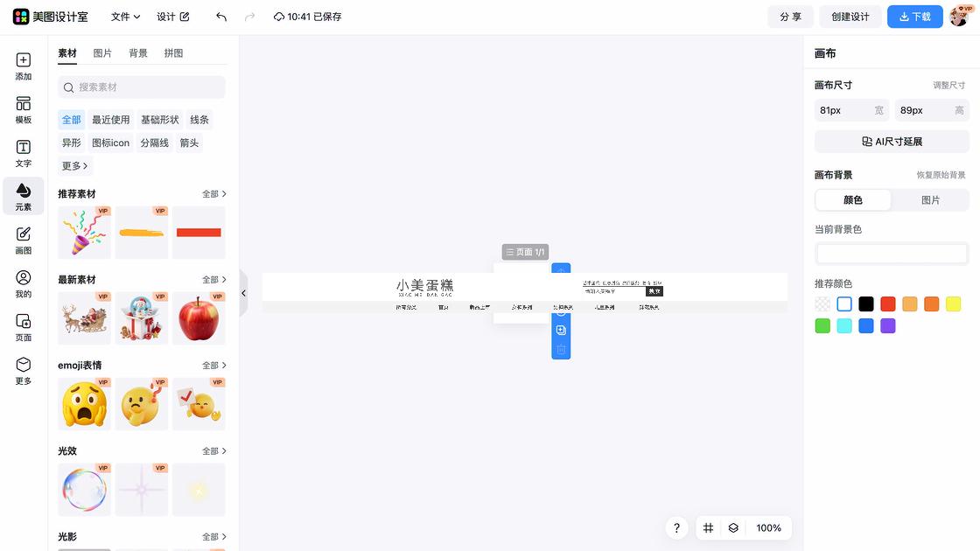
Task: Click the 恢复原始背景 link
Action: coord(941,175)
